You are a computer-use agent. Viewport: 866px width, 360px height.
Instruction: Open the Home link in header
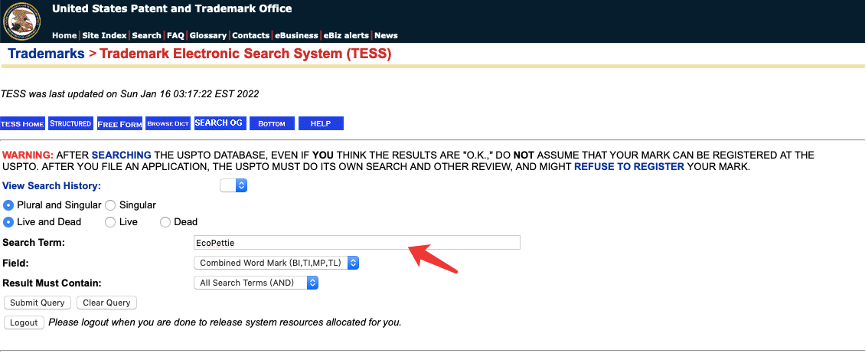pyautogui.click(x=64, y=35)
